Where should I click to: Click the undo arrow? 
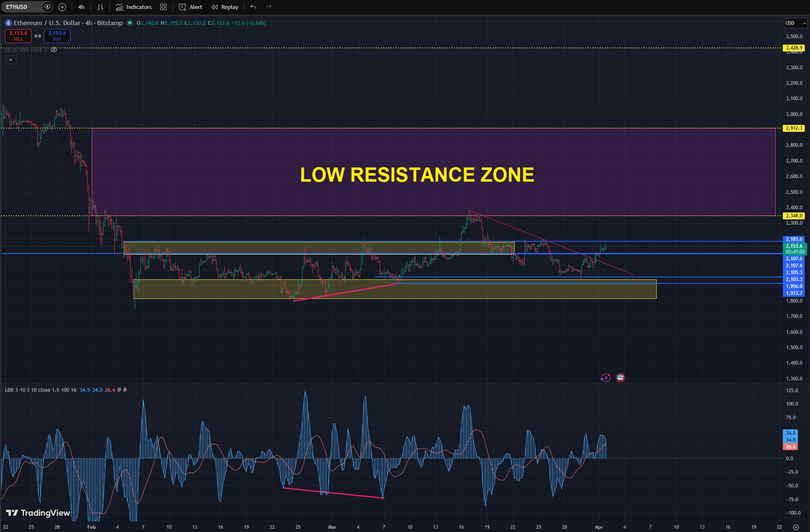(253, 7)
